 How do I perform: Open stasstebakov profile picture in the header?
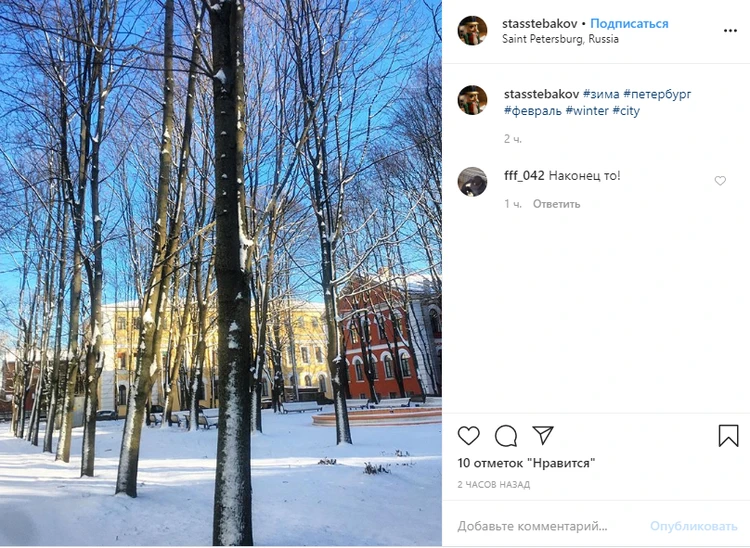[x=473, y=31]
